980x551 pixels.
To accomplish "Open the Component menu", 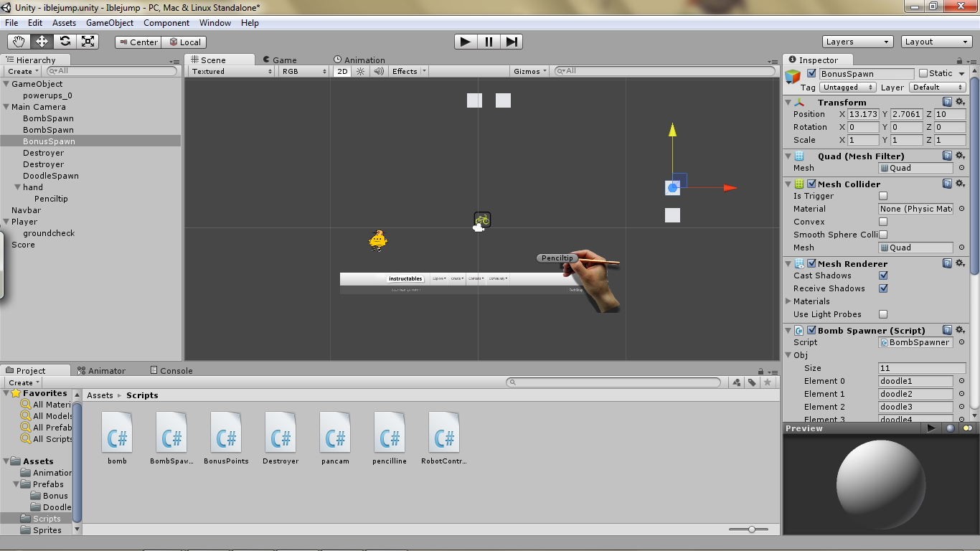I will click(x=166, y=23).
